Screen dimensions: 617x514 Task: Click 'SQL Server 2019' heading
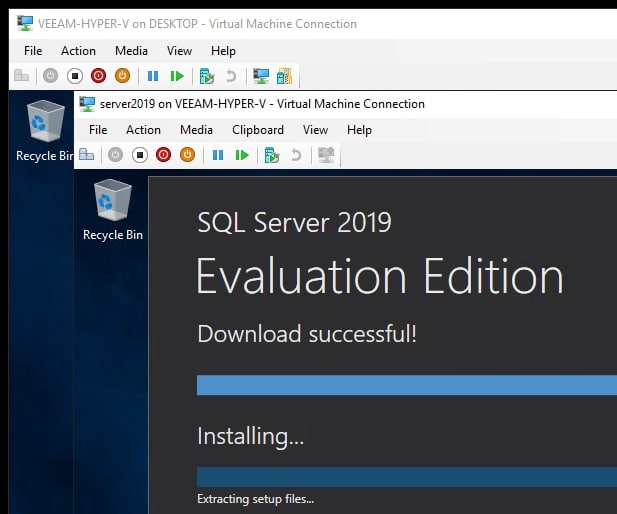click(294, 222)
